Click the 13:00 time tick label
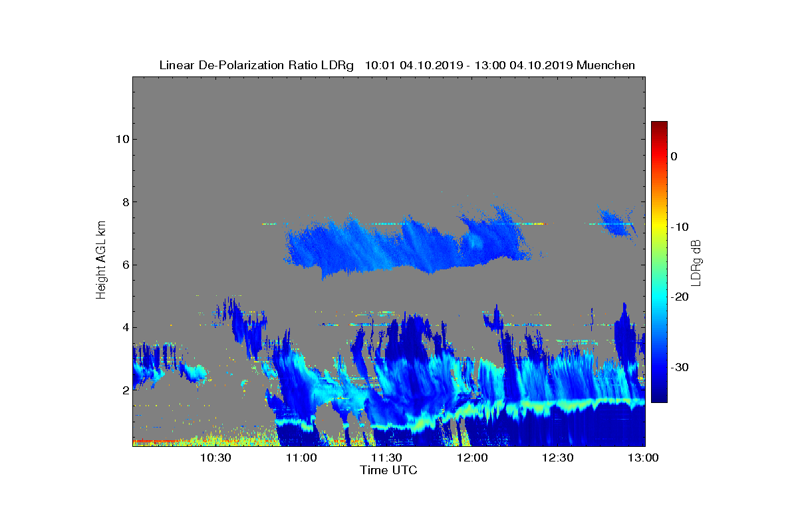The image size is (798, 532). (x=643, y=458)
